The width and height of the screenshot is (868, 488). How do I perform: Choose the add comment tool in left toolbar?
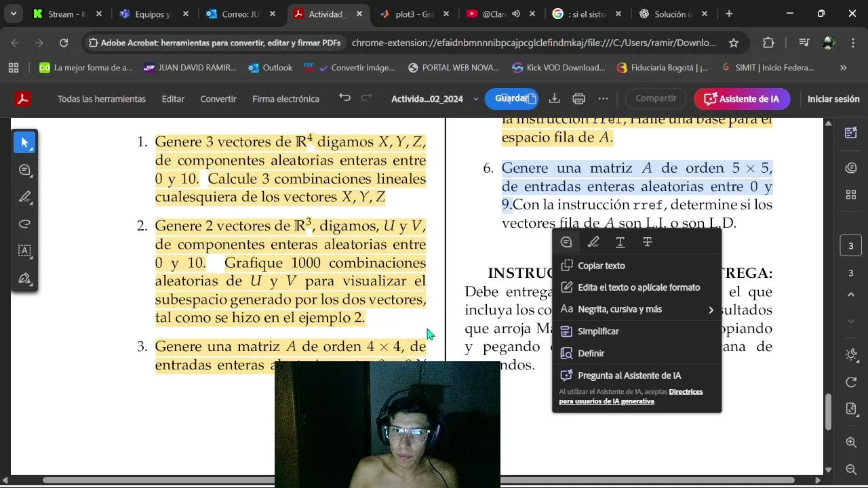click(25, 170)
